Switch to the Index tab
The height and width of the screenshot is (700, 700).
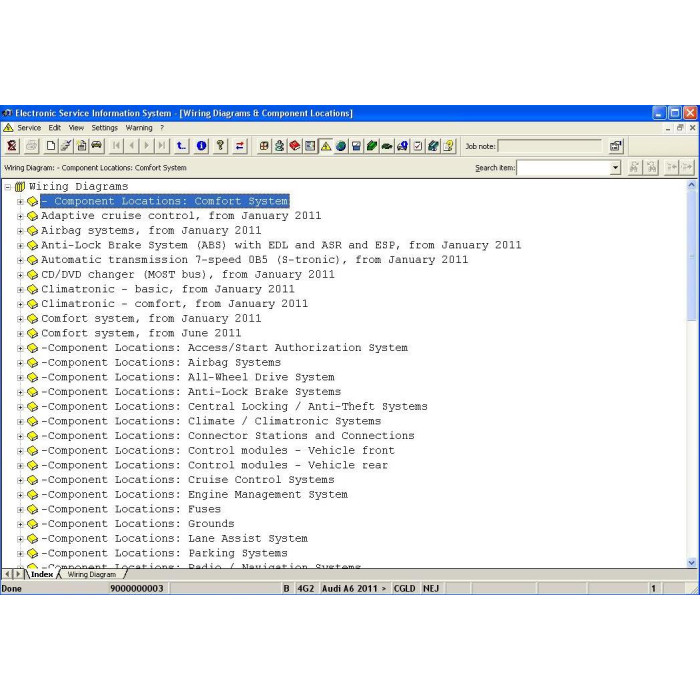coord(42,575)
